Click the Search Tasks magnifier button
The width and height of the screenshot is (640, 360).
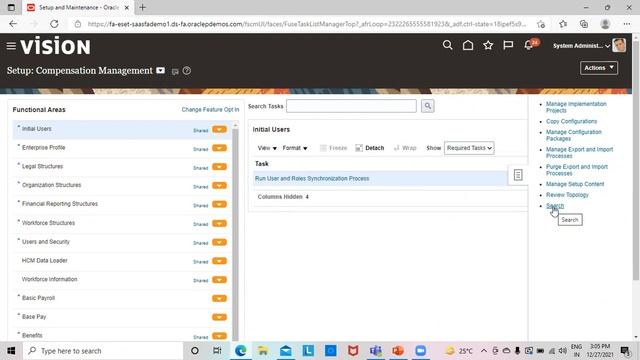[x=427, y=106]
